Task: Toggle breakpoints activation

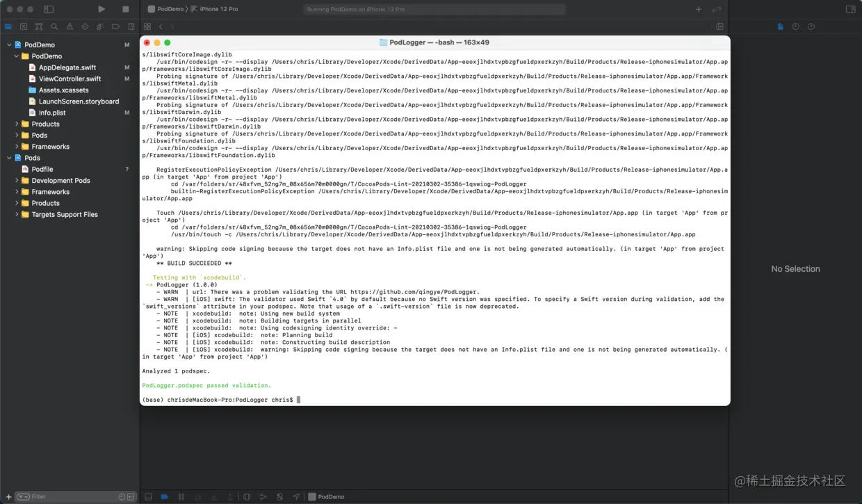Action: click(x=165, y=496)
